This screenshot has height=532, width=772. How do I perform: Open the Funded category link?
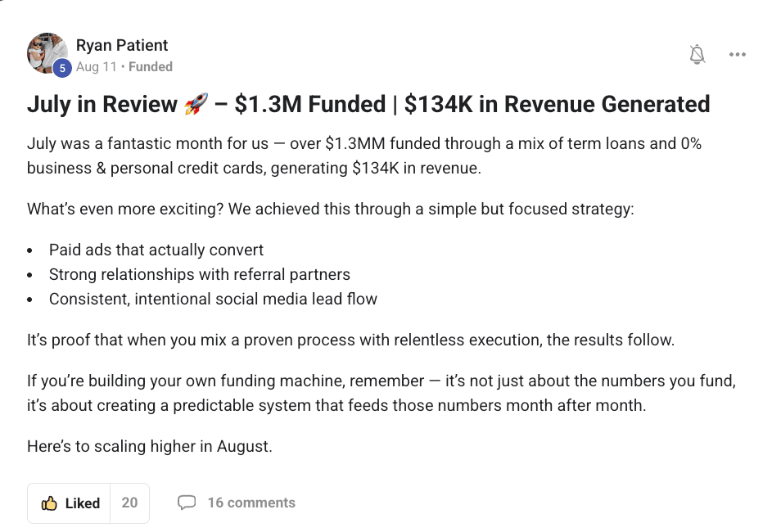[151, 67]
